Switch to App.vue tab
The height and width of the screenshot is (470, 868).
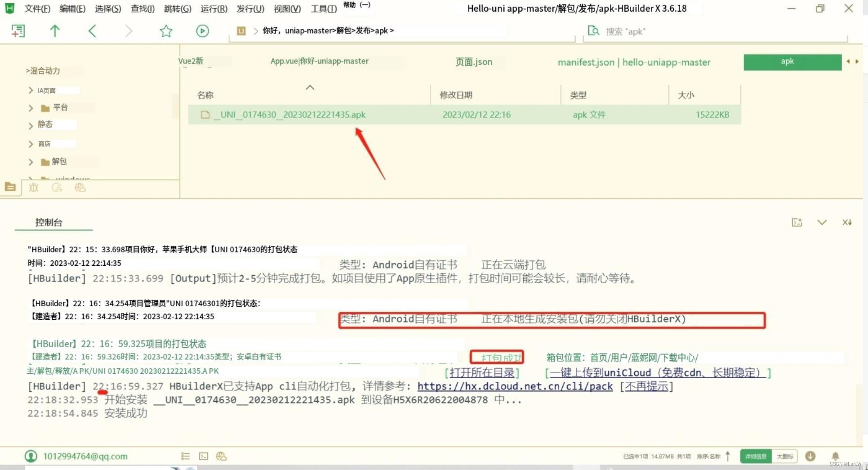[x=319, y=61]
